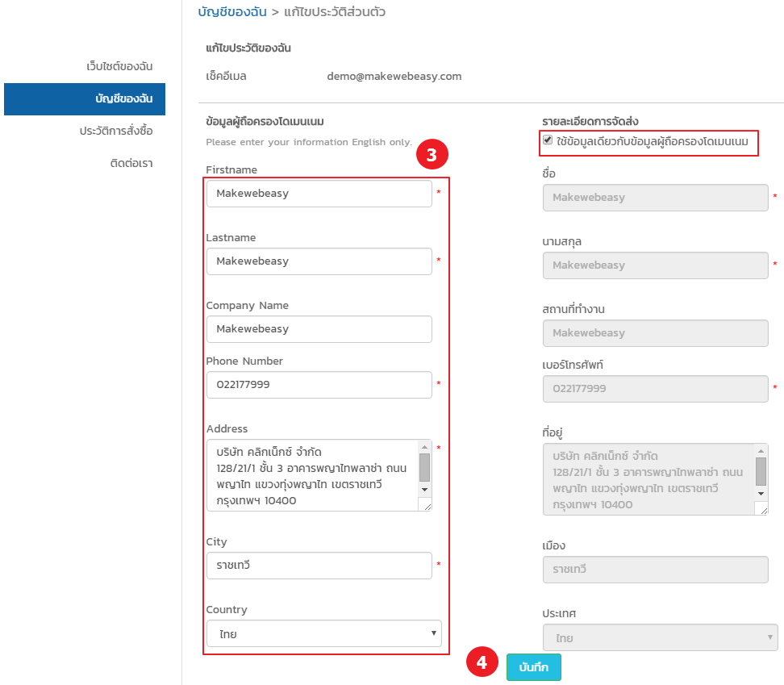Click the บัญชีของฉัน breadcrumb link
This screenshot has height=685, width=784.
[232, 12]
